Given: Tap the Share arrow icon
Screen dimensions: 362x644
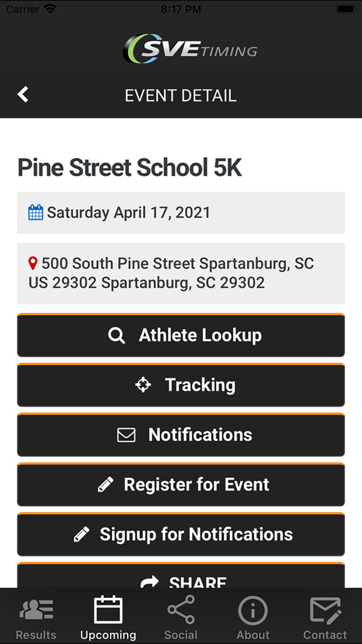Looking at the screenshot, I should (x=149, y=582).
